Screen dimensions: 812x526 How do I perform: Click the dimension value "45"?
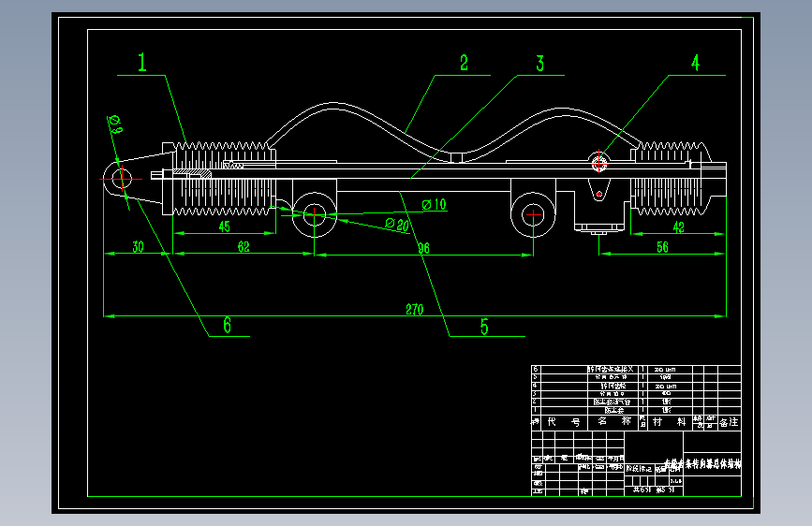click(224, 226)
